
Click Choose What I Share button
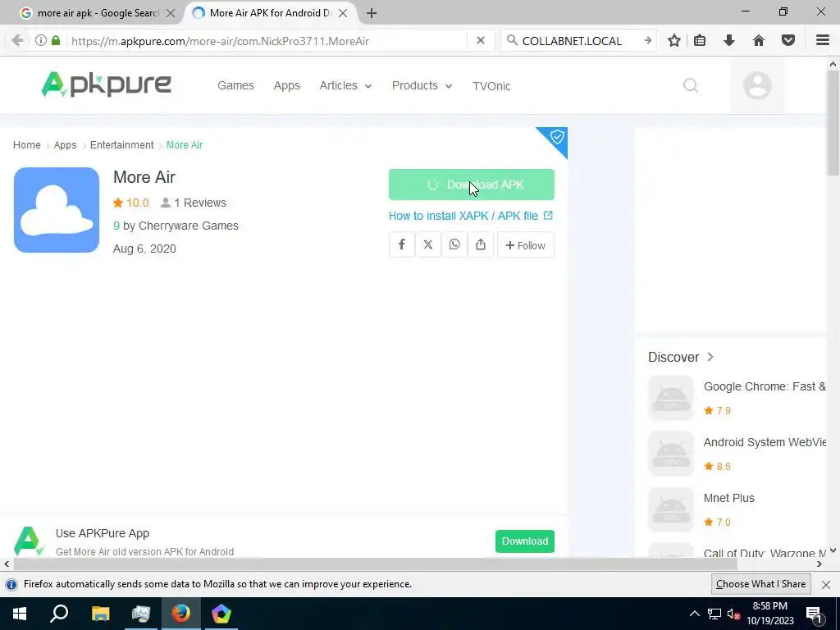click(760, 584)
